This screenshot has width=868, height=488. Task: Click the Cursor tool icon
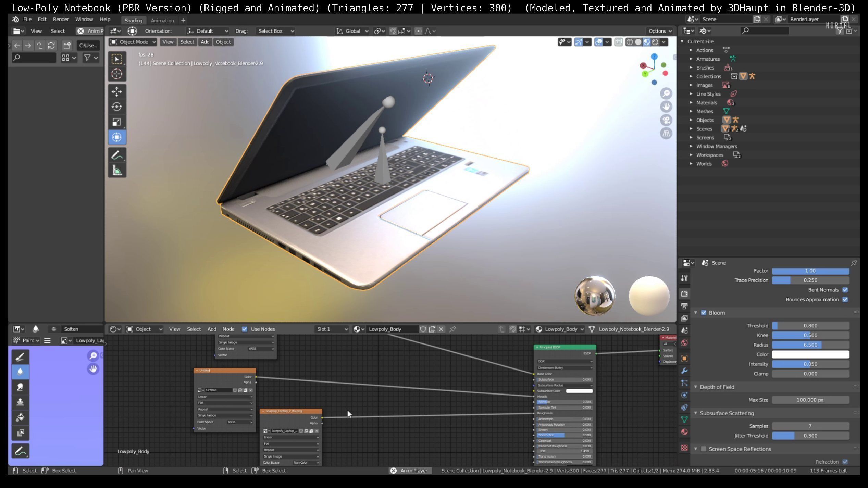point(117,74)
